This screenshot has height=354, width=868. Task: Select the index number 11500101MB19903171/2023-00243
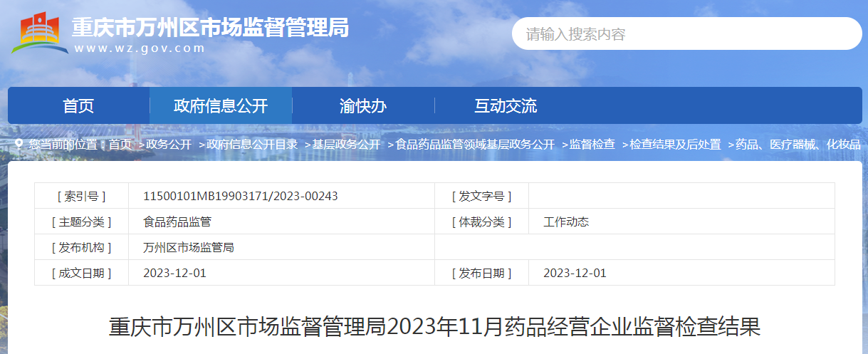pos(241,196)
